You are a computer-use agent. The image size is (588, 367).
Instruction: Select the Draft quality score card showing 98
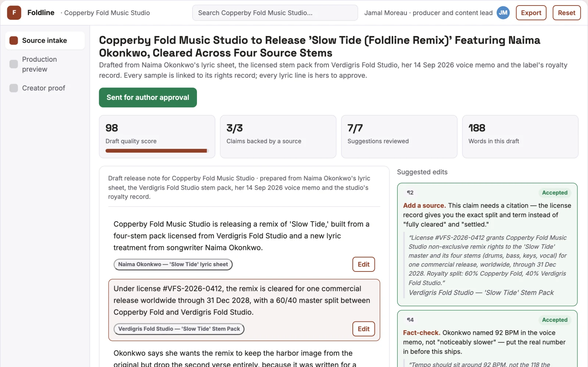click(x=157, y=137)
